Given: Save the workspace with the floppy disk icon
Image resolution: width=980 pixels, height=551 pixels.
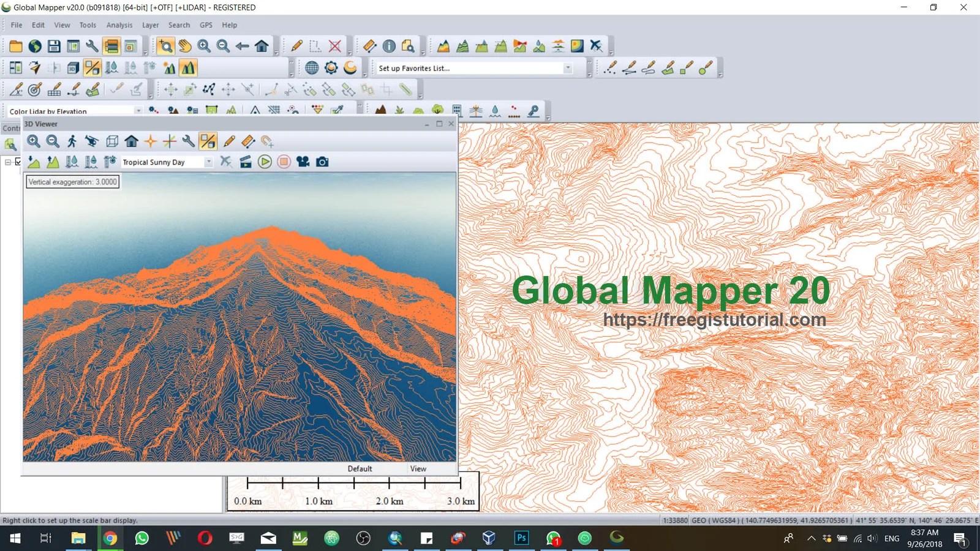Looking at the screenshot, I should click(x=54, y=46).
